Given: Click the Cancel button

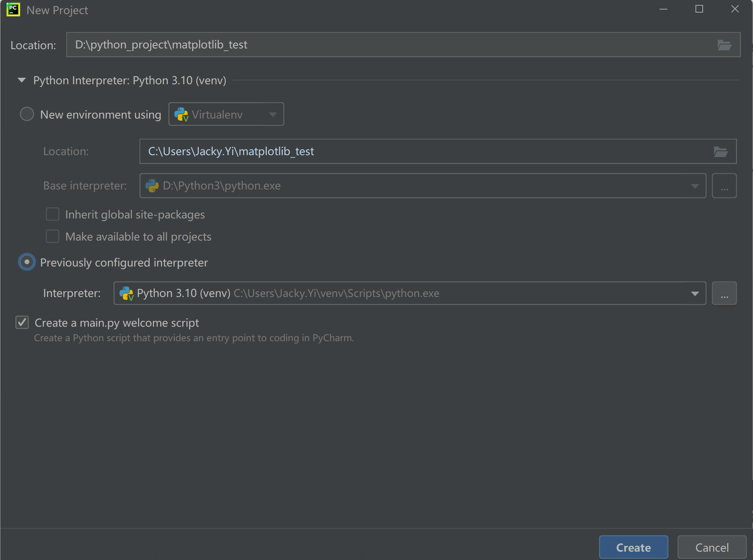Looking at the screenshot, I should pyautogui.click(x=711, y=547).
